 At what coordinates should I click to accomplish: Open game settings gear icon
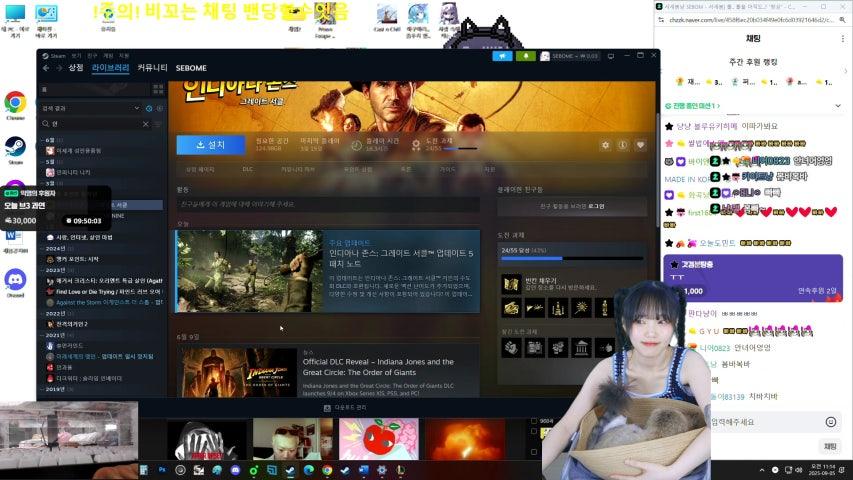coord(605,145)
